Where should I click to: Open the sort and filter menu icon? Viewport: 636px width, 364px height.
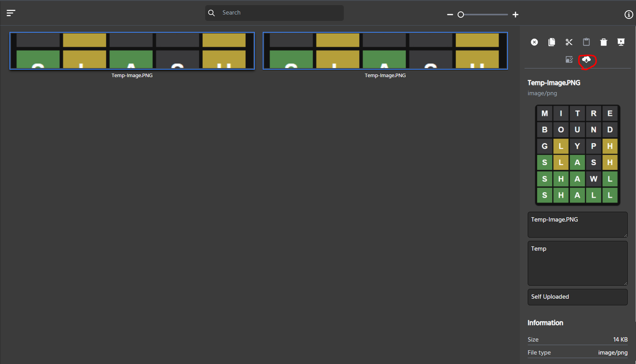pos(11,13)
